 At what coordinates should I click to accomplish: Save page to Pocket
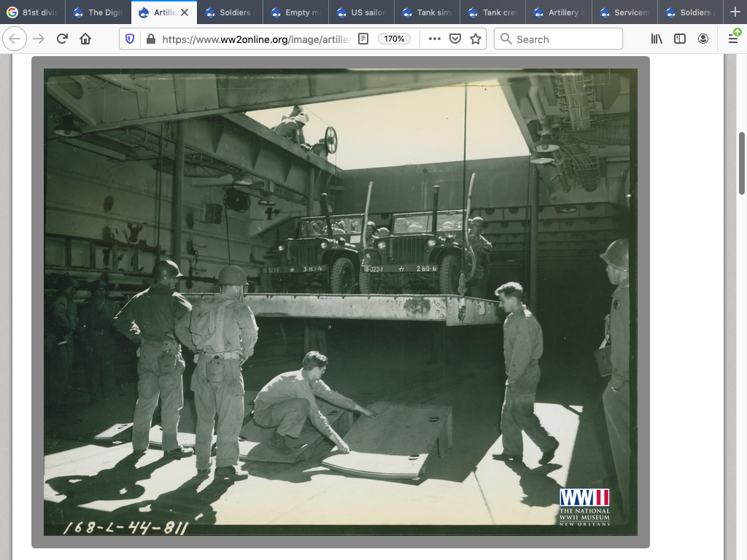[x=455, y=39]
